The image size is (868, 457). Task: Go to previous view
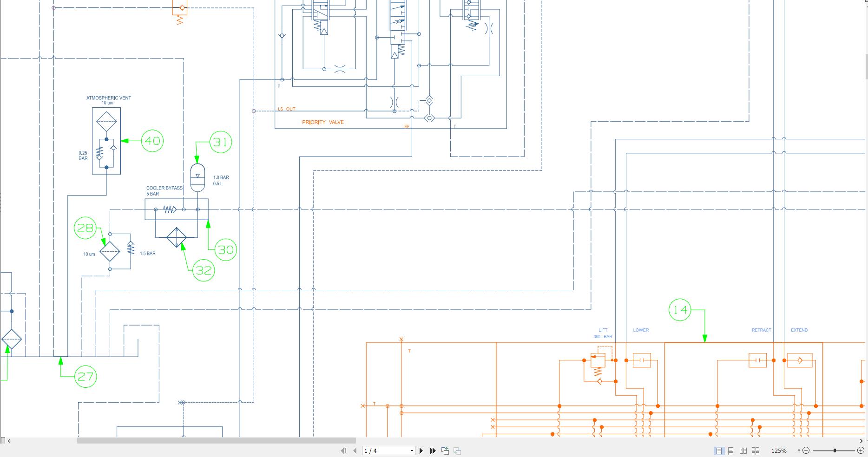click(x=445, y=450)
